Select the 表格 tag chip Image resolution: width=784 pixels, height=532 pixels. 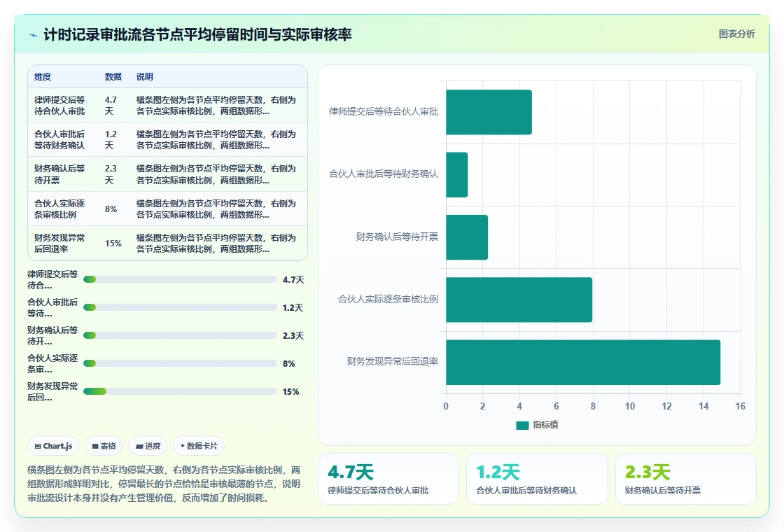(x=104, y=446)
